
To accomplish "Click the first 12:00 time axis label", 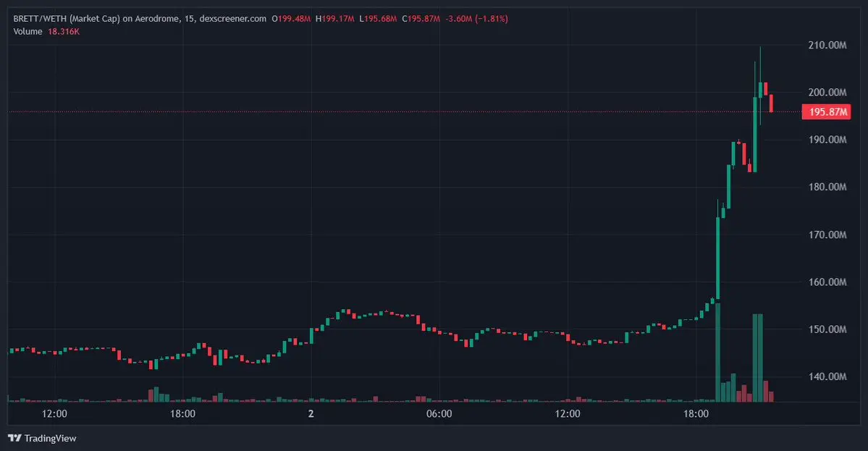I will tap(54, 414).
